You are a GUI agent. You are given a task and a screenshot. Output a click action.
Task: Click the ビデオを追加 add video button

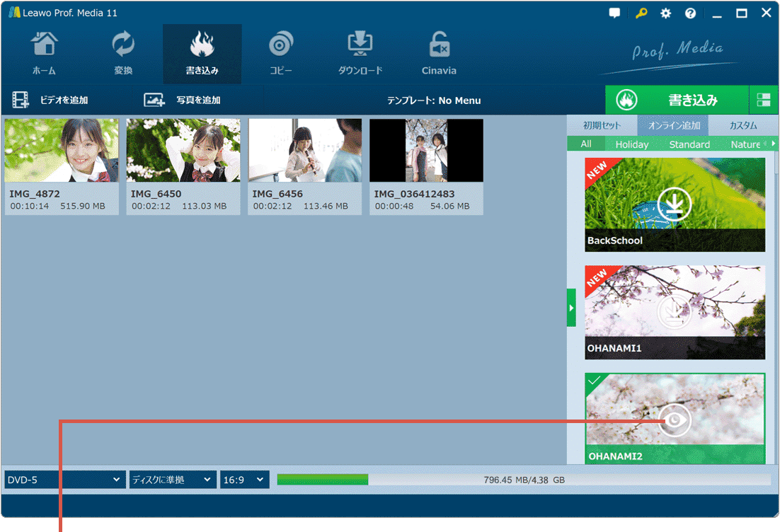pos(51,100)
